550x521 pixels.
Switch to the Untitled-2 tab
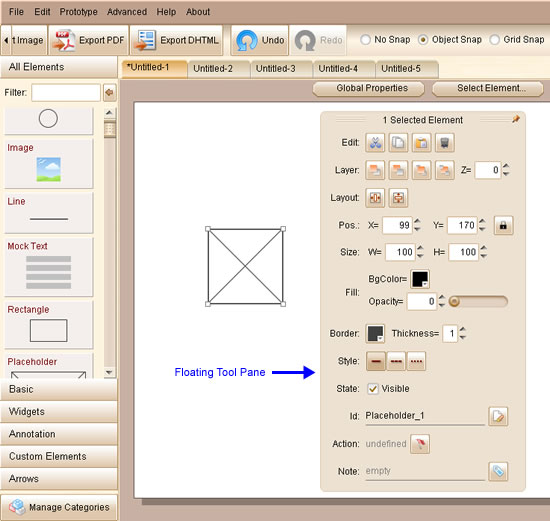pyautogui.click(x=218, y=69)
